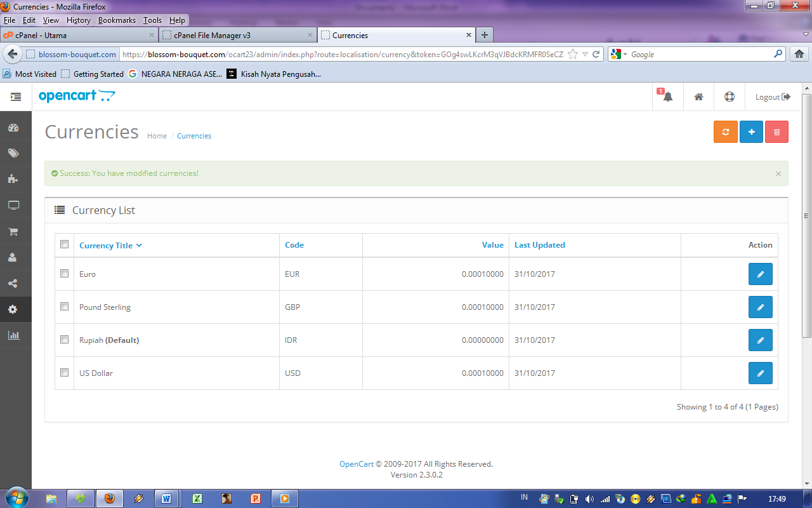Click the opencart logo
This screenshot has height=508, width=812.
point(77,96)
